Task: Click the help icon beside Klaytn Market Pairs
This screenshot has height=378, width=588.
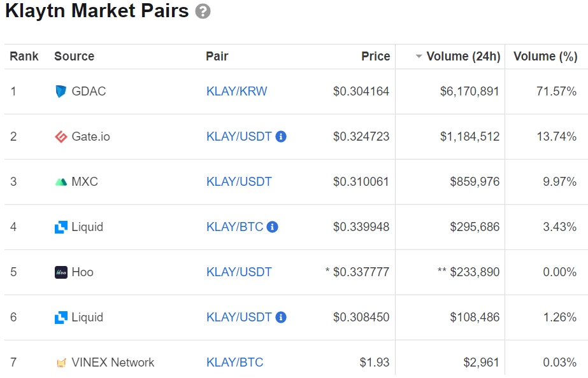Action: click(203, 11)
